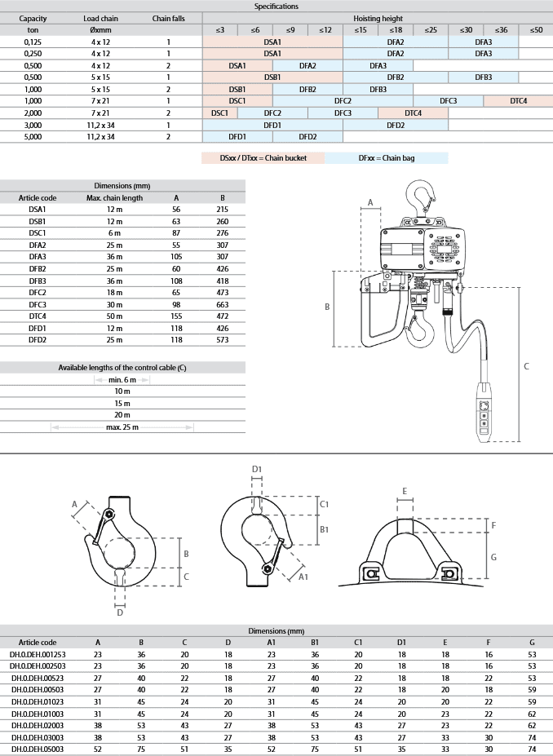Click the top suspension hook of the hoist
Viewport: 553px width, 756px height.
pyautogui.click(x=423, y=201)
